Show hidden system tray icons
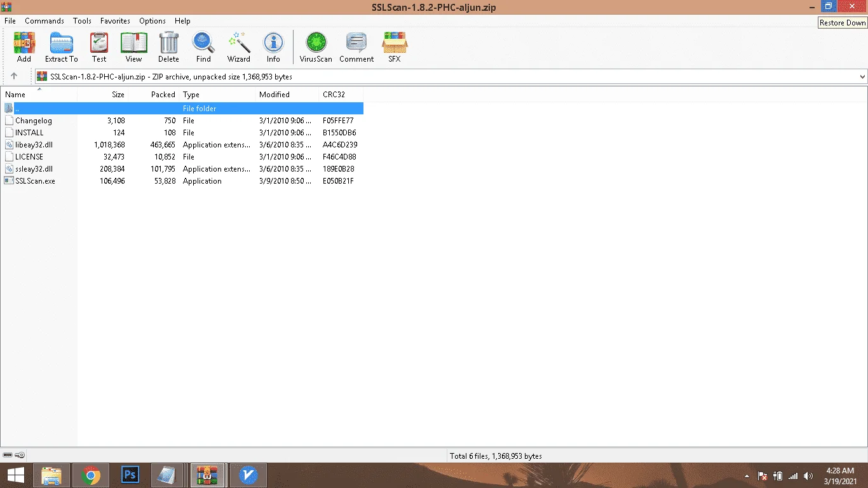Image resolution: width=868 pixels, height=488 pixels. (747, 476)
